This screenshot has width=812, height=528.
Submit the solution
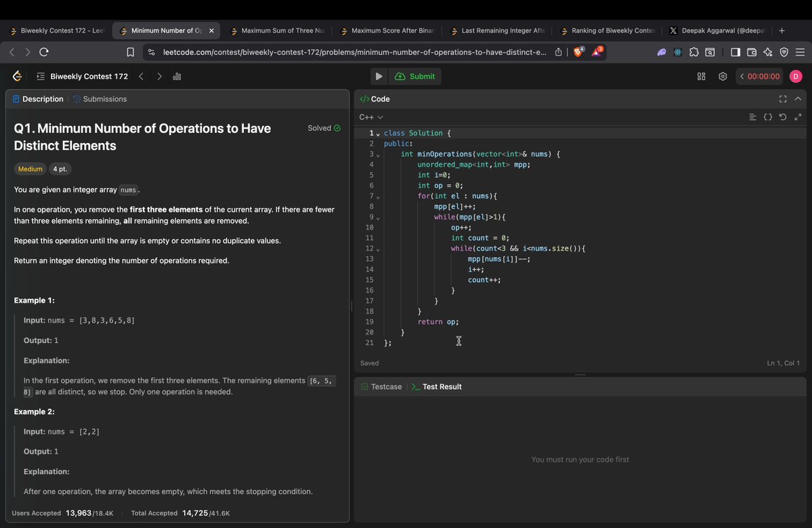coord(414,76)
